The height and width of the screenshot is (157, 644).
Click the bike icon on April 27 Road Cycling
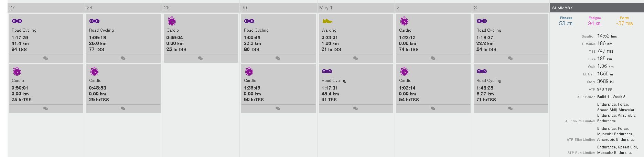click(x=17, y=21)
